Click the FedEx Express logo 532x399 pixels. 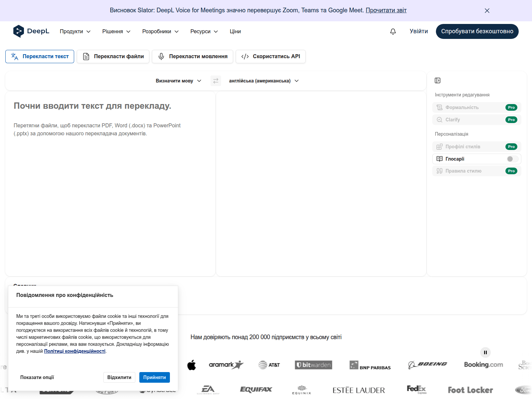tap(417, 389)
